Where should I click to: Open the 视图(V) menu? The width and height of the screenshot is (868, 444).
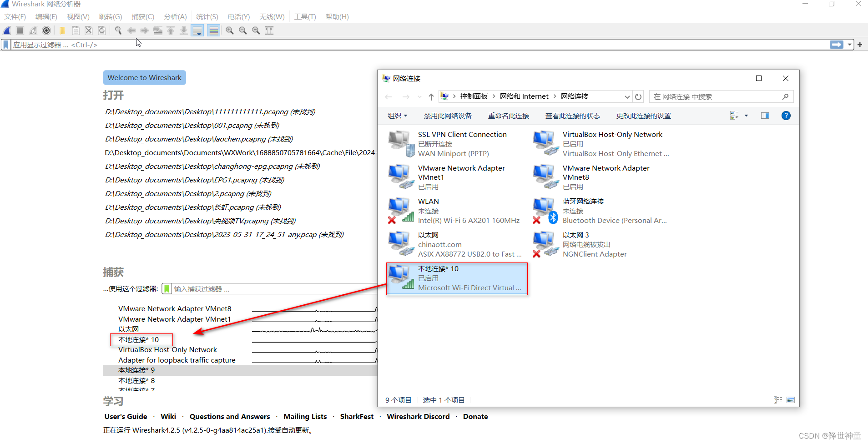[x=78, y=17]
